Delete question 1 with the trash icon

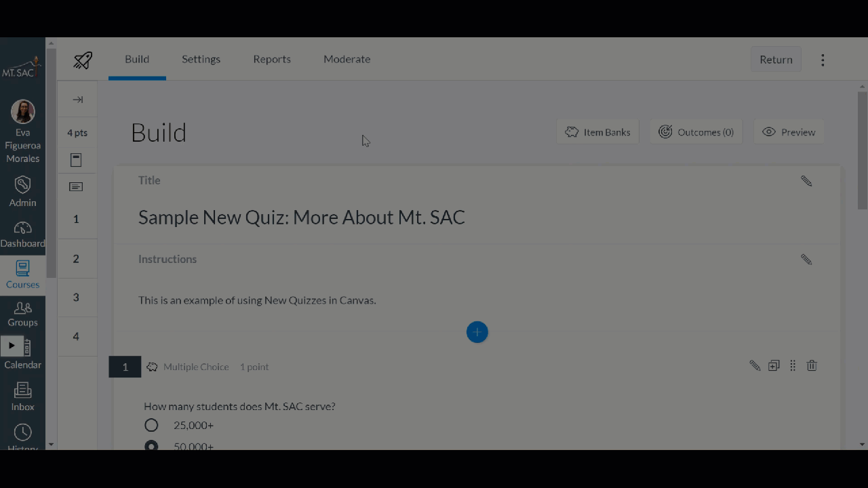tap(812, 365)
